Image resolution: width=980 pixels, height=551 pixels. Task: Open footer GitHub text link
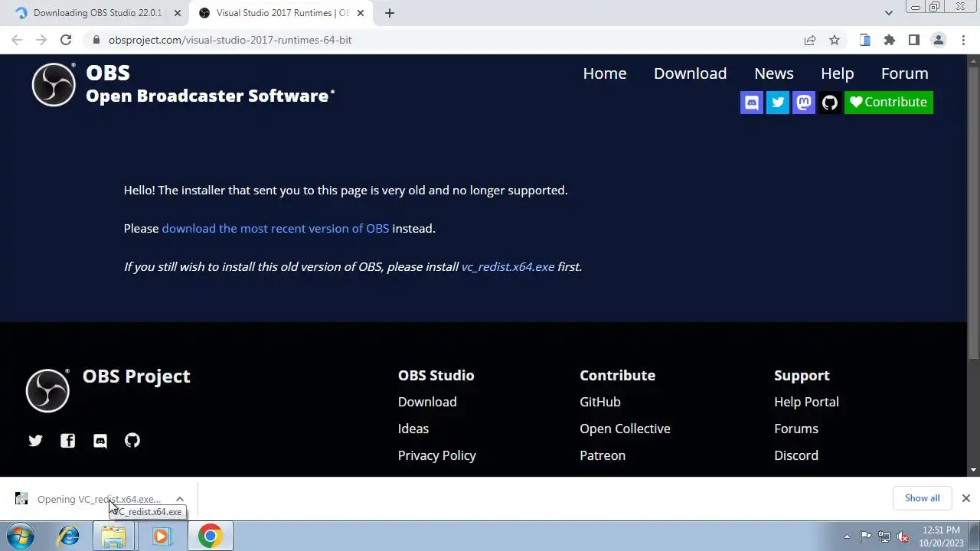pyautogui.click(x=600, y=402)
